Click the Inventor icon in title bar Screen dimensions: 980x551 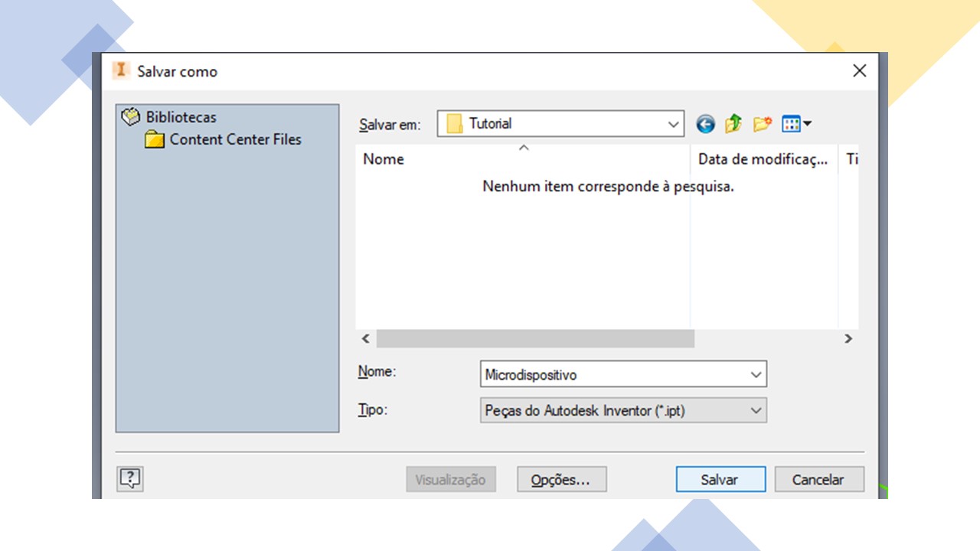tap(120, 70)
